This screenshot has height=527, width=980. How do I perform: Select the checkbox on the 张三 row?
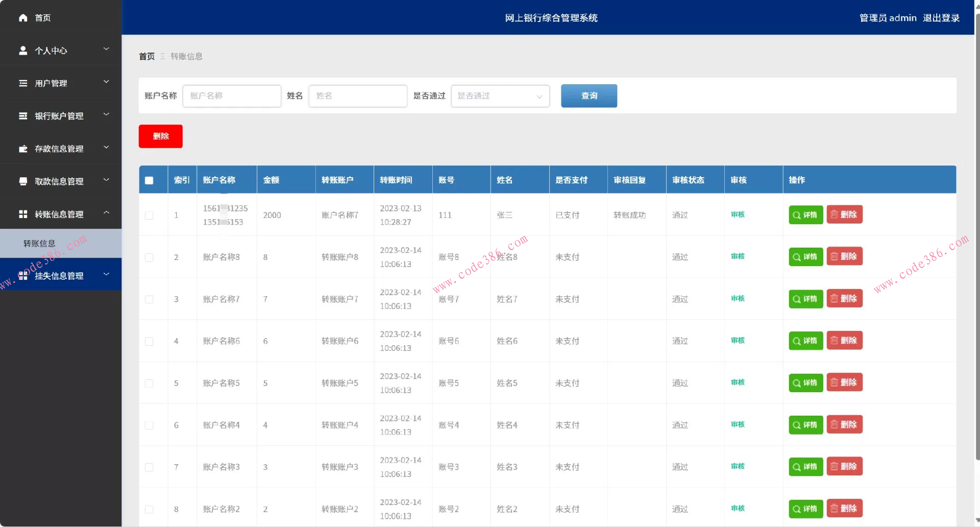tap(149, 215)
